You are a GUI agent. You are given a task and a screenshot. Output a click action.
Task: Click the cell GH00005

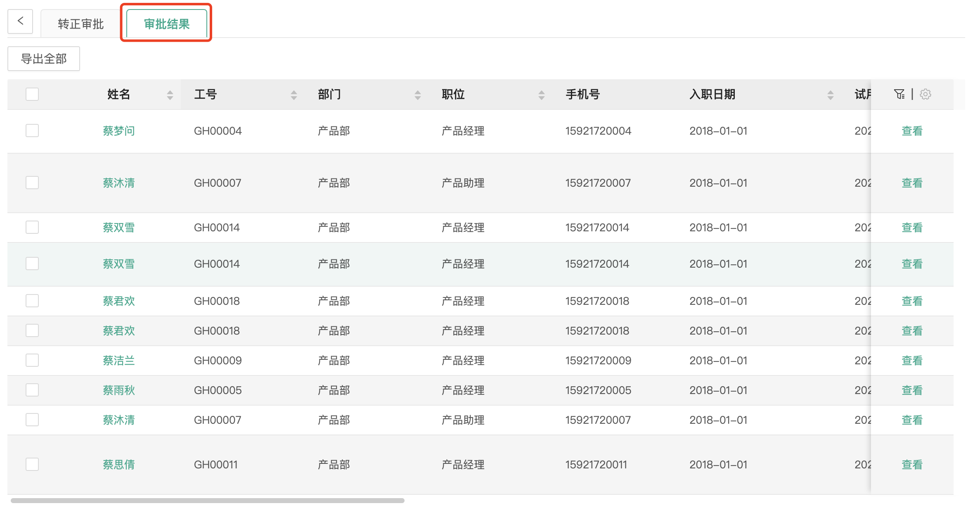tap(218, 390)
